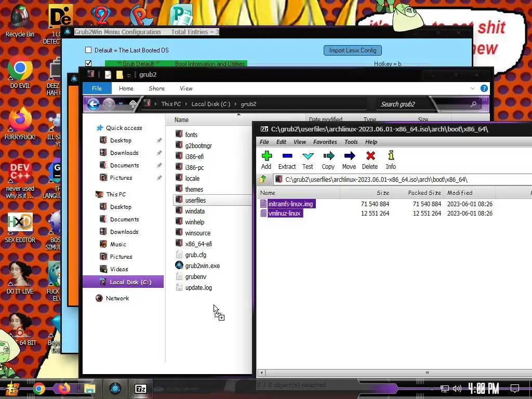Viewport: 532px width, 399px height.
Task: Click Chrome icon in taskbar
Action: pyautogui.click(x=39, y=389)
